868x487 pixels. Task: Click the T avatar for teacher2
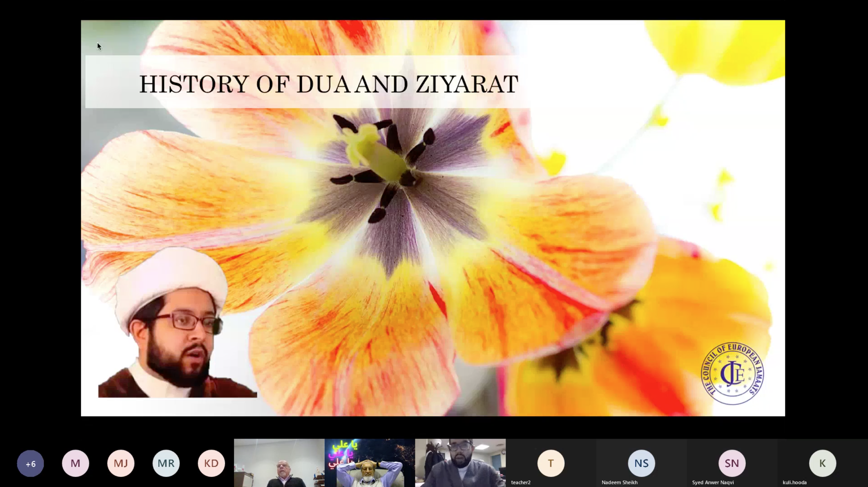pos(551,463)
